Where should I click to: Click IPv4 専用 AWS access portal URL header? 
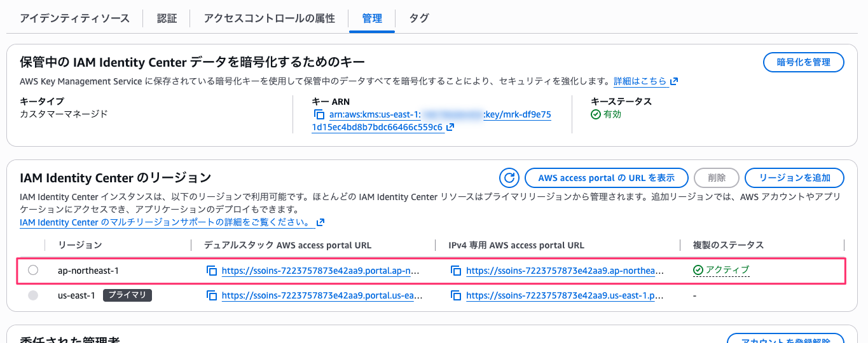pos(516,245)
